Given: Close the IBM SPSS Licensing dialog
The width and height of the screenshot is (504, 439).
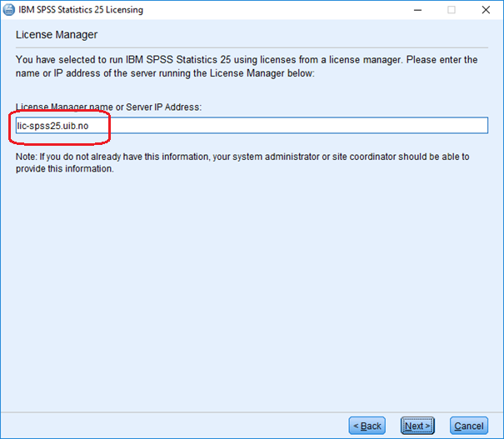Looking at the screenshot, I should pyautogui.click(x=486, y=10).
